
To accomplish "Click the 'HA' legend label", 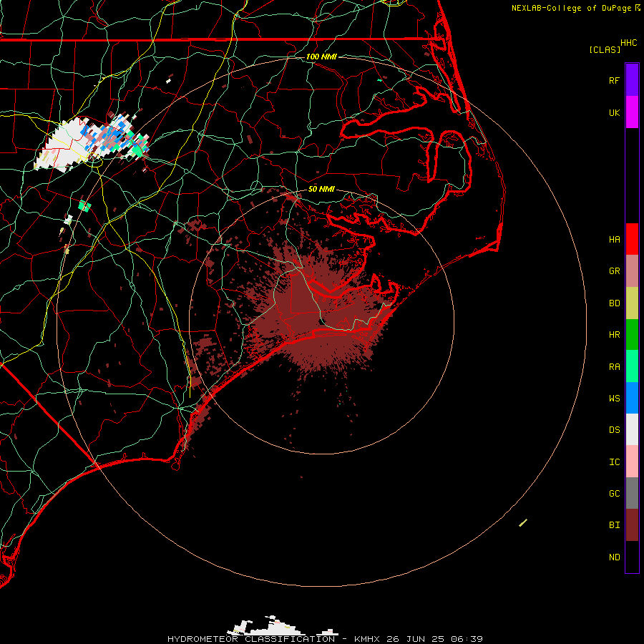I will point(614,240).
